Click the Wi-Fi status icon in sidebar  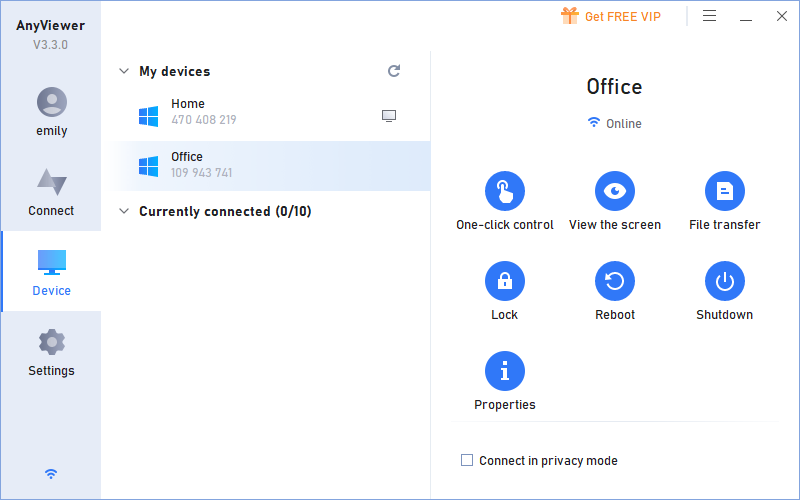51,474
